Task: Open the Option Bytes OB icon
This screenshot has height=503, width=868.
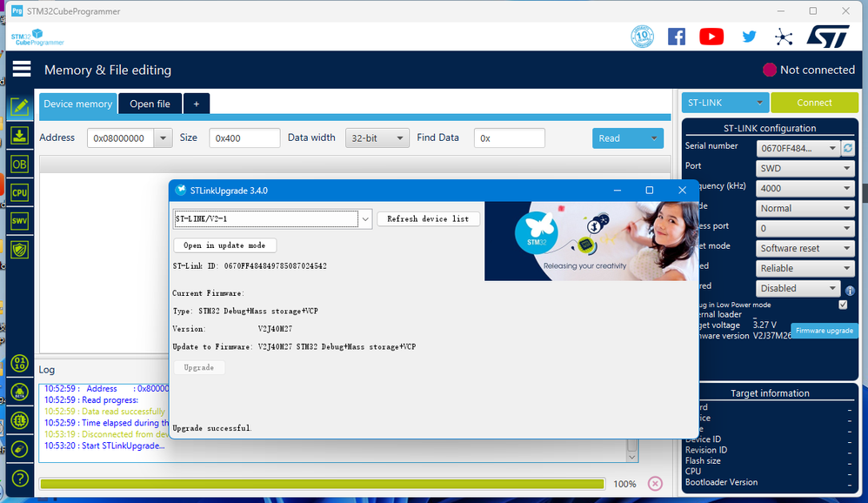Action: (x=20, y=164)
